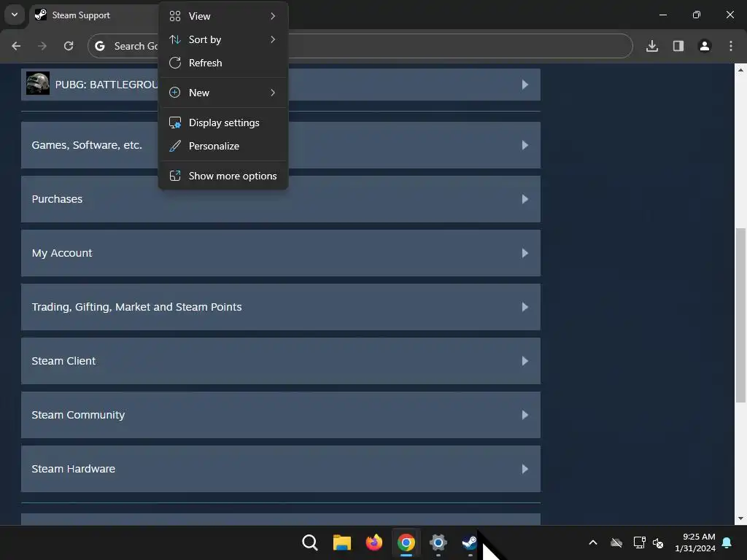Expand the Steam Client row arrow
Viewport: 747px width, 560px height.
point(525,361)
